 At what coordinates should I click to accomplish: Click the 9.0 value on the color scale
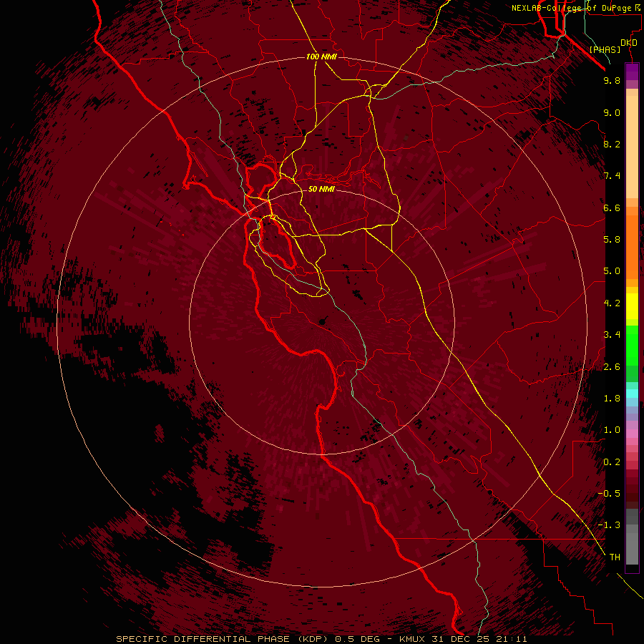[612, 112]
